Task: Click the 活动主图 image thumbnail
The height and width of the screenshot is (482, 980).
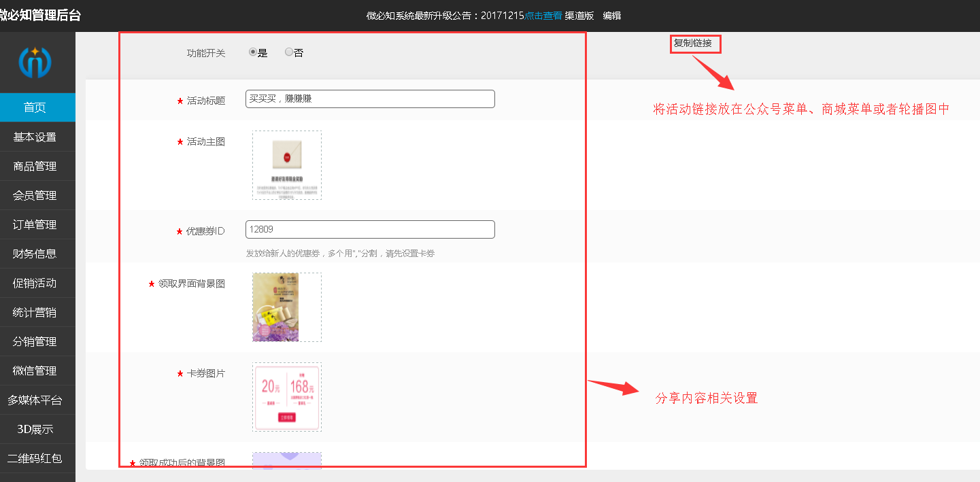Action: [286, 165]
